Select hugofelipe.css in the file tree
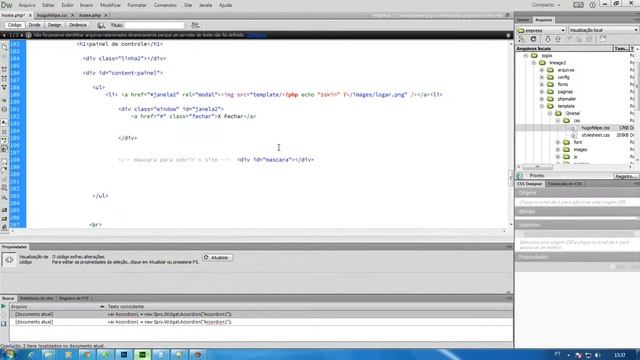The image size is (640, 360). point(596,128)
